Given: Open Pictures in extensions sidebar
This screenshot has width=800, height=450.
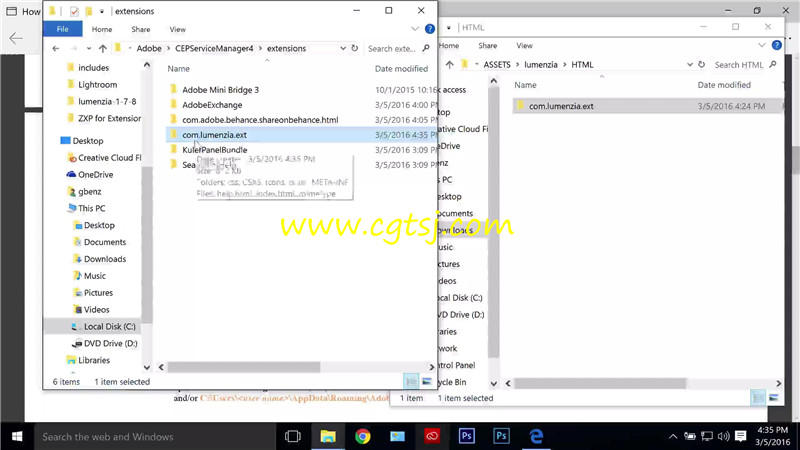Looking at the screenshot, I should click(98, 292).
